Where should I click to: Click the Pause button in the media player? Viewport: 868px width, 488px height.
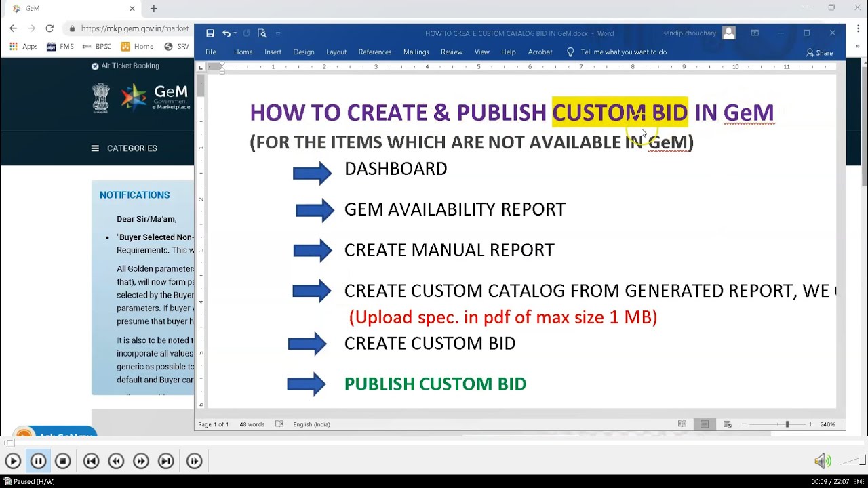(38, 461)
